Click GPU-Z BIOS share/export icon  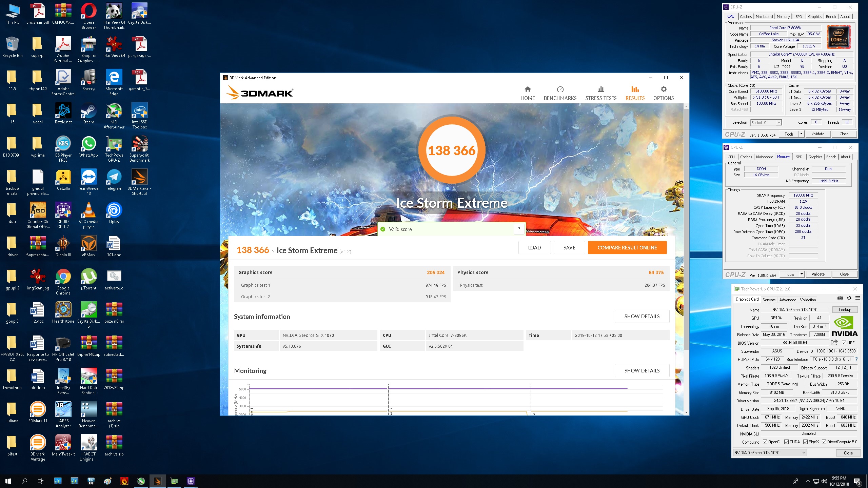[x=834, y=342]
